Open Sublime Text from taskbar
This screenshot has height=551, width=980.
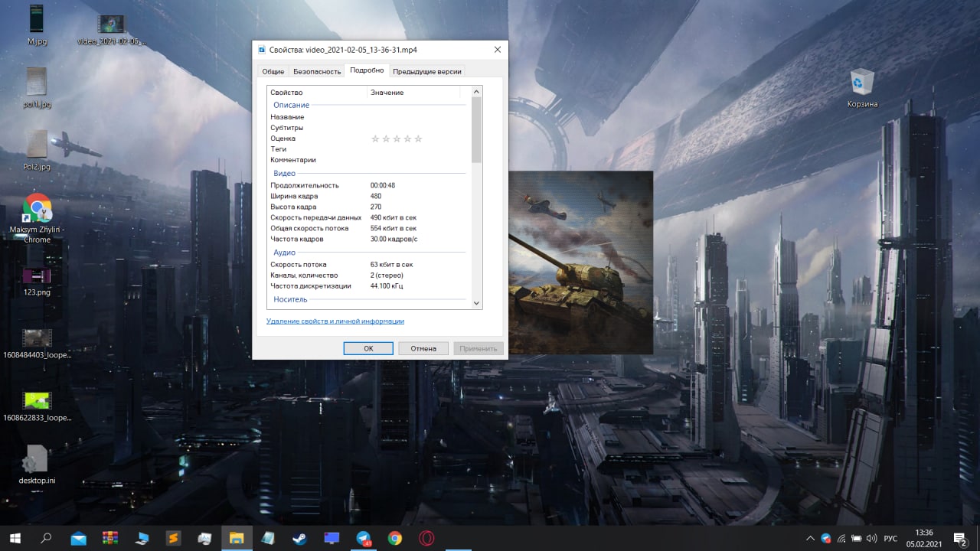coord(174,538)
